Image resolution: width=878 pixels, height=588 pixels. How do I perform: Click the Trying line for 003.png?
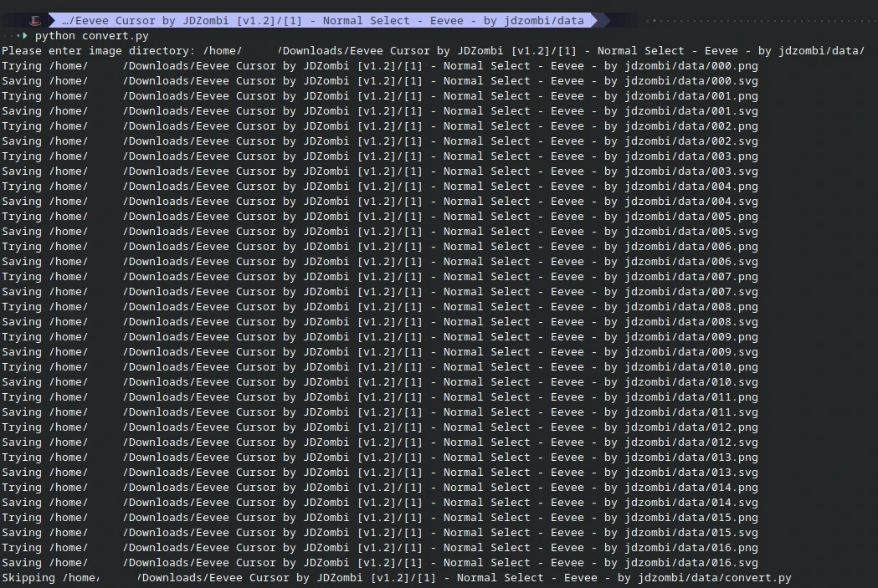click(380, 156)
